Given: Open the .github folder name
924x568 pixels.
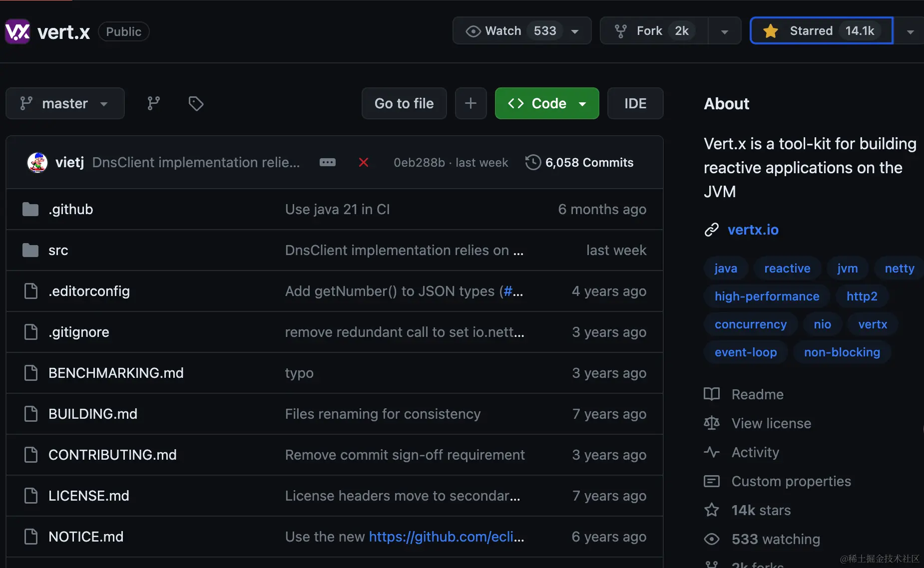Looking at the screenshot, I should coord(70,209).
